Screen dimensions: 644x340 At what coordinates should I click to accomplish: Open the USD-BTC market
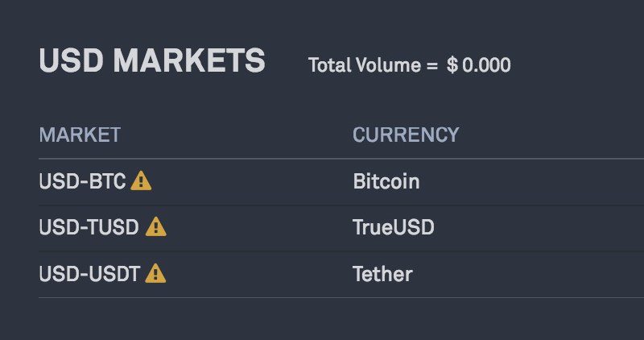pyautogui.click(x=82, y=181)
